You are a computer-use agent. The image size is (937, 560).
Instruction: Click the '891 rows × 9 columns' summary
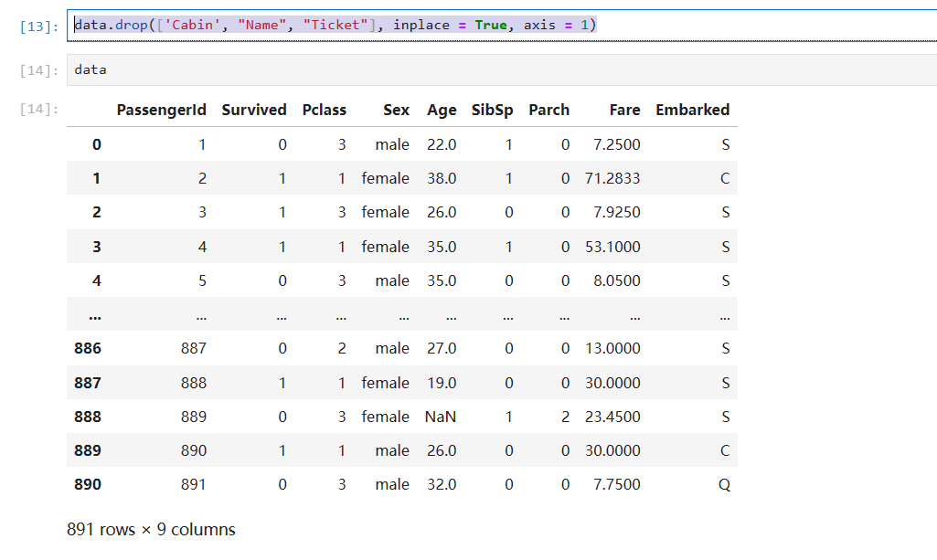pyautogui.click(x=151, y=530)
